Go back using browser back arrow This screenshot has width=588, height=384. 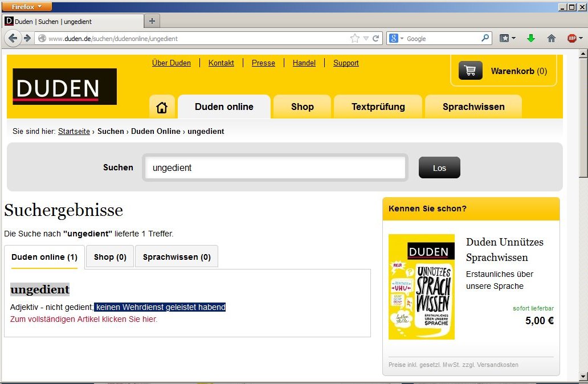[x=13, y=38]
